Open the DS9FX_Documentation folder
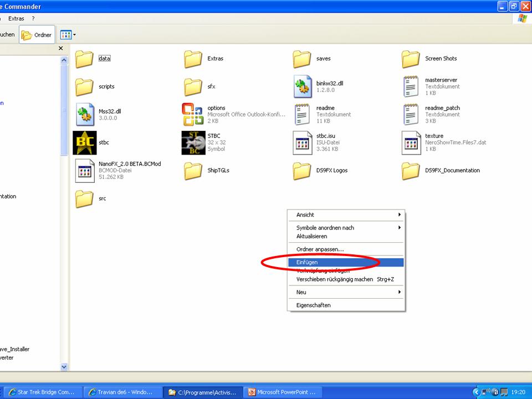532x399 pixels. point(411,170)
